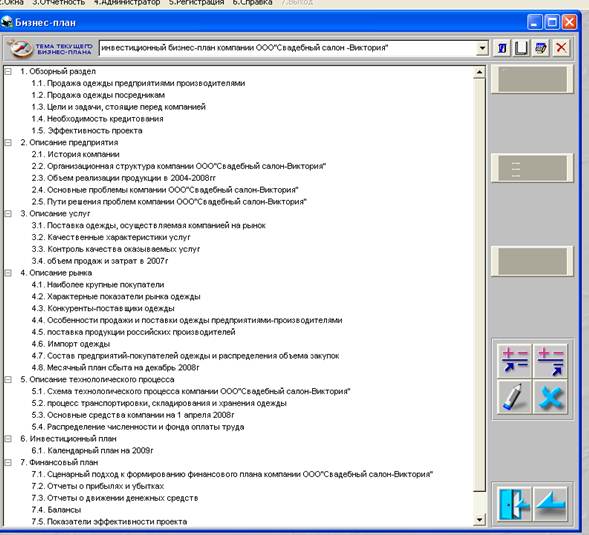
Task: Click in the business plan theme text field
Action: (x=287, y=48)
